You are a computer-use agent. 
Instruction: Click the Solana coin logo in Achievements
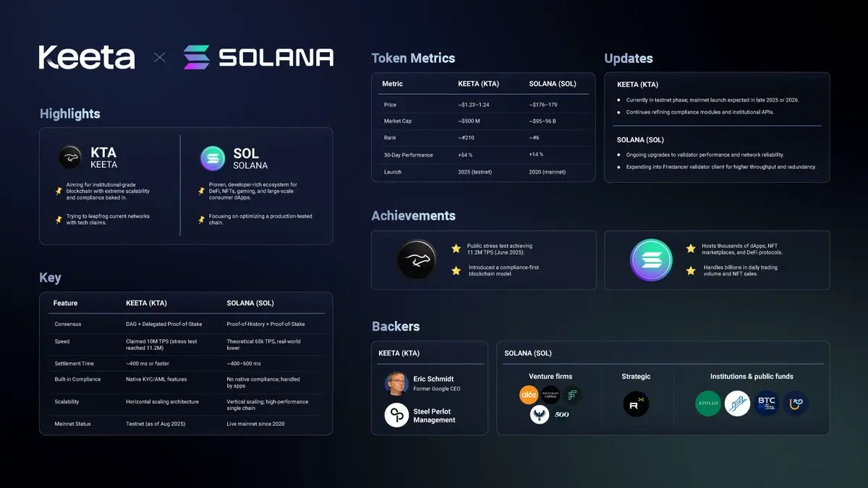pyautogui.click(x=651, y=260)
